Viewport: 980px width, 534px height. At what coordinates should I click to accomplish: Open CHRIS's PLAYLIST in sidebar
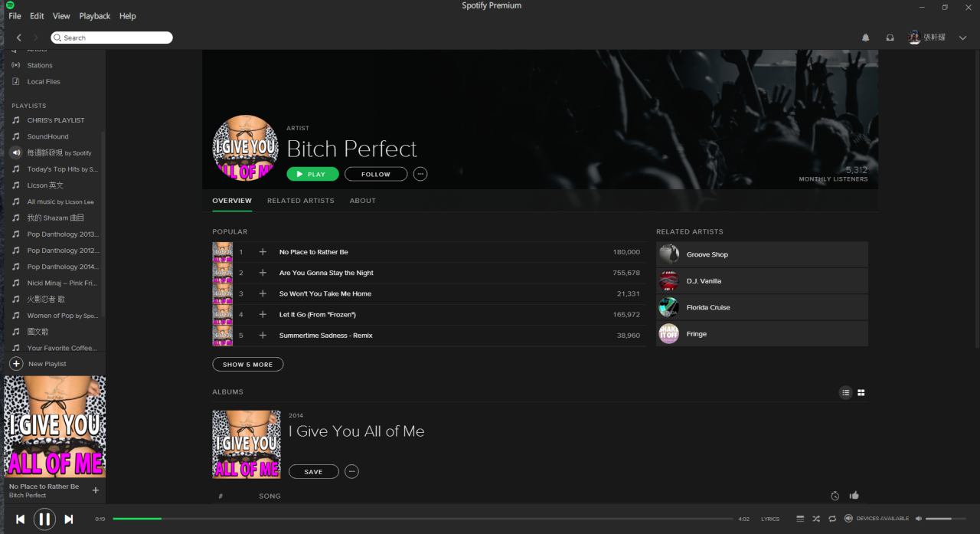[56, 120]
